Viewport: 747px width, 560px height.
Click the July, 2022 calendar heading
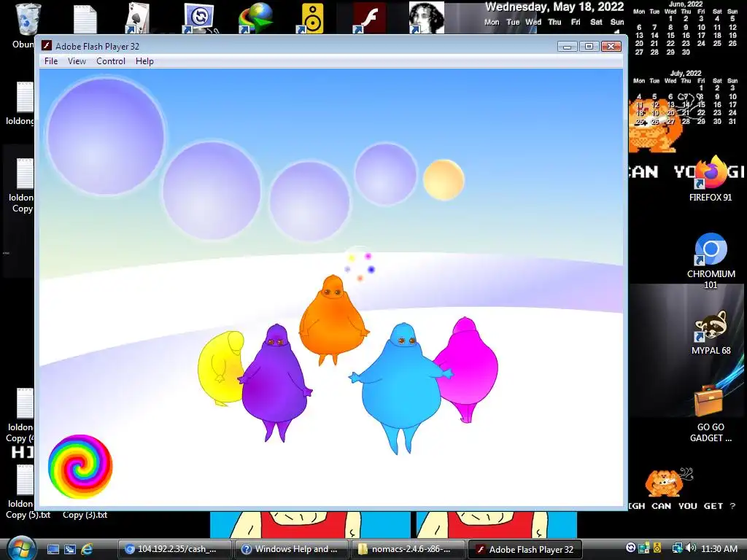686,74
